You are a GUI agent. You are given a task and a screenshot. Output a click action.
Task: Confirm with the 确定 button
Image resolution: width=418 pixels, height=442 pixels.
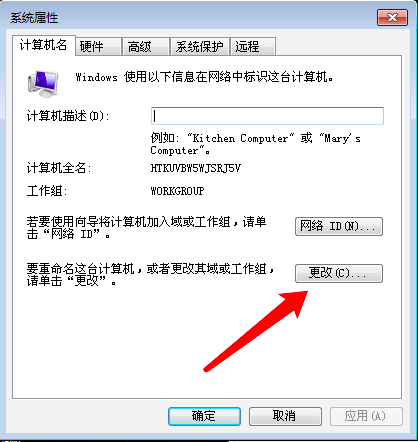pos(204,416)
